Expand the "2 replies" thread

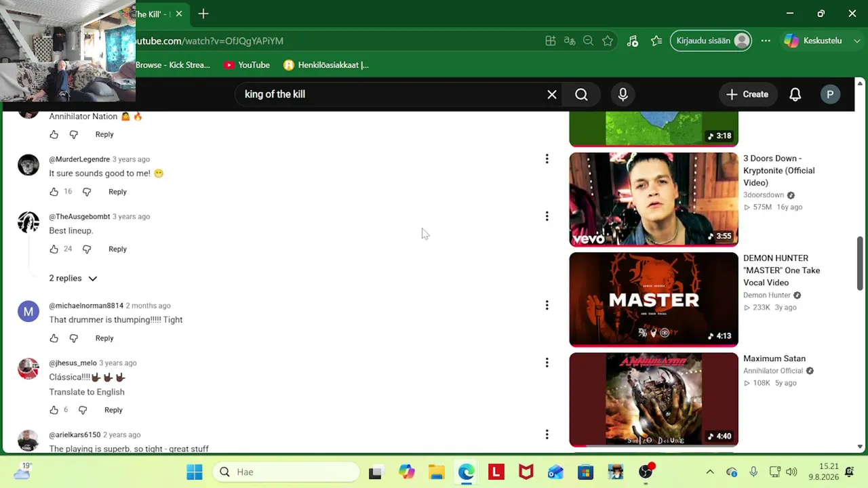point(73,279)
